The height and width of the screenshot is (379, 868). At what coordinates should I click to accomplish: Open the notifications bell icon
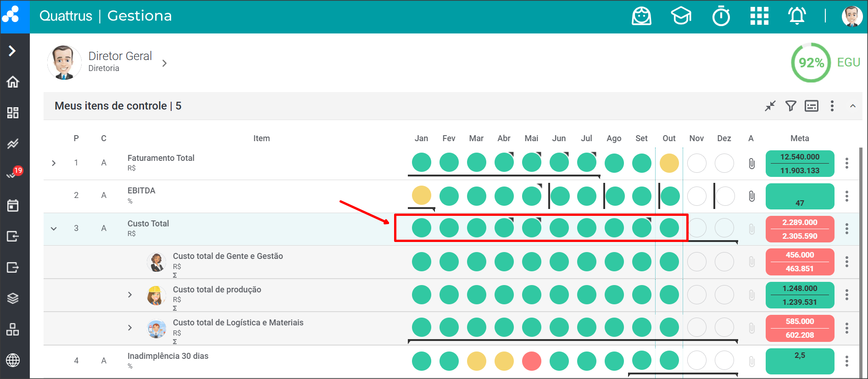click(x=797, y=16)
